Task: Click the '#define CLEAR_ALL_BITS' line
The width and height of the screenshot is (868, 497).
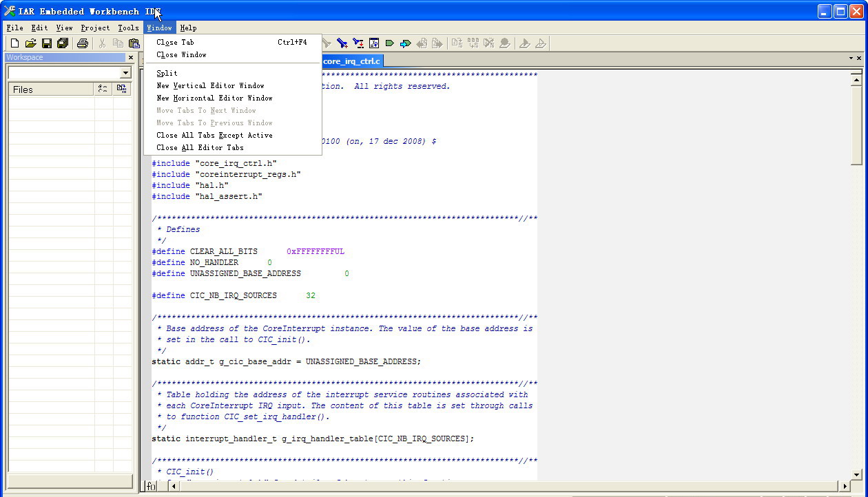Action: [x=248, y=251]
